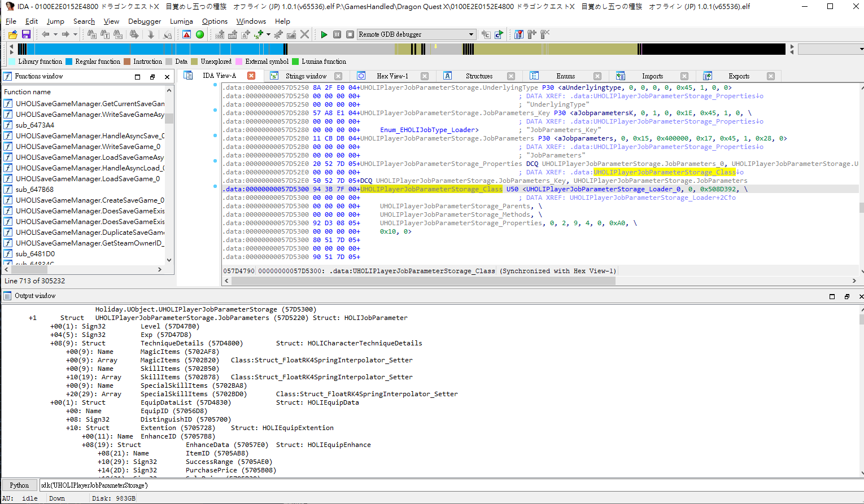Click the green plus structure icon

[x=259, y=34]
